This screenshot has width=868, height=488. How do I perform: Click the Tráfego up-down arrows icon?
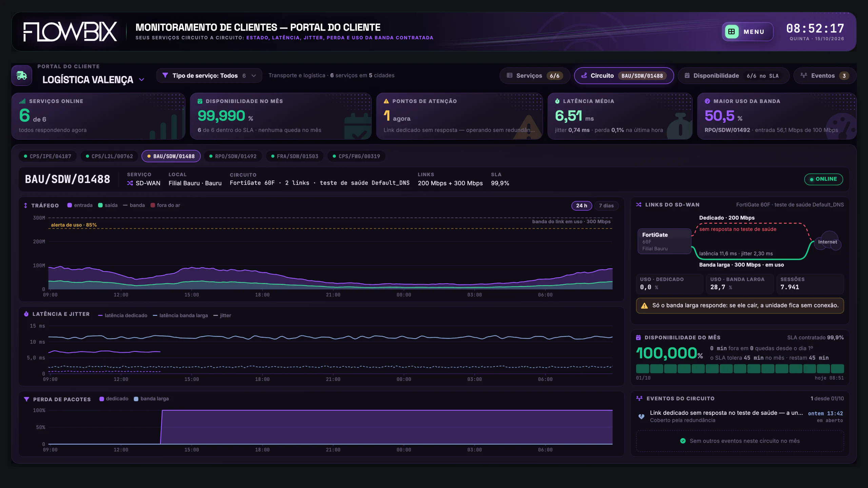tap(25, 205)
